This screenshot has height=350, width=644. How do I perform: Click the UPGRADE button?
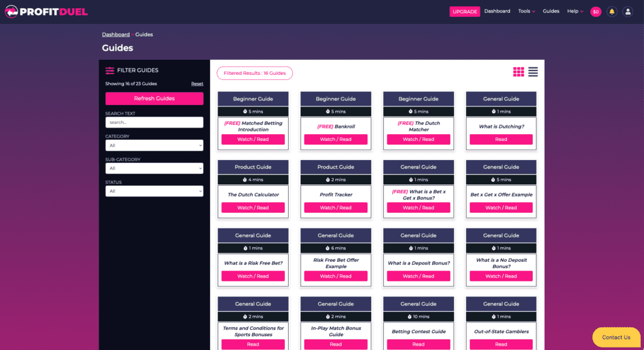pos(465,11)
